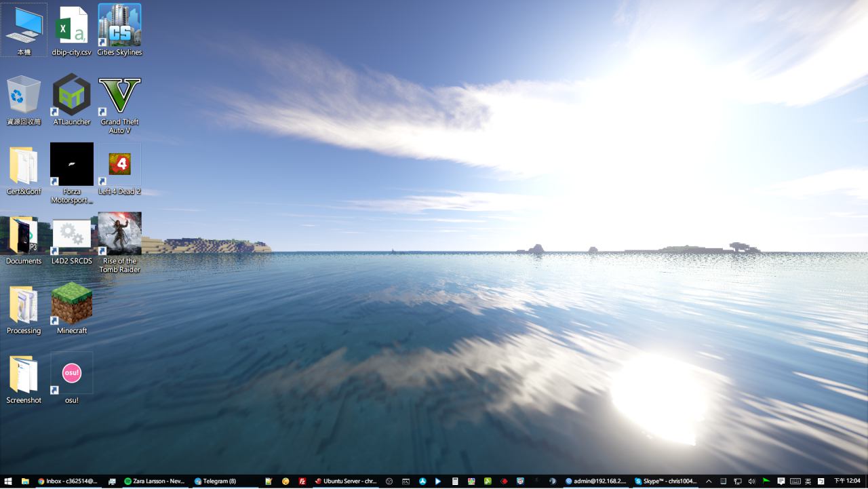
Task: Select the Processing folder on desktop
Action: (24, 309)
